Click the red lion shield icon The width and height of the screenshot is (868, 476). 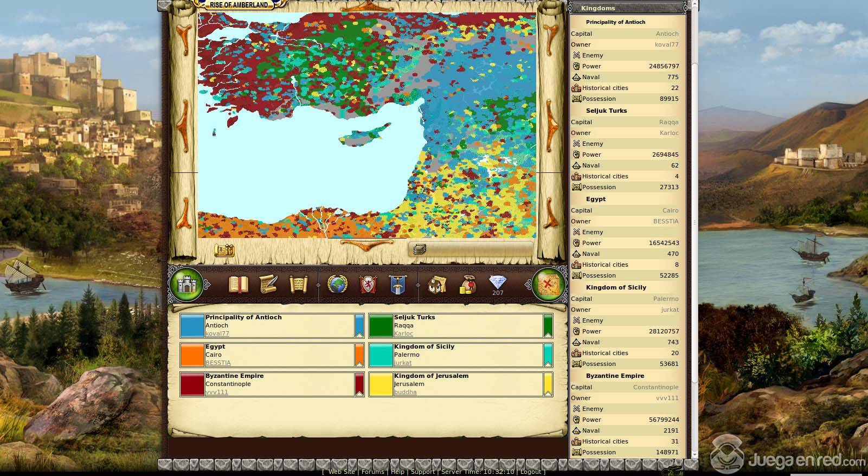[x=368, y=284]
